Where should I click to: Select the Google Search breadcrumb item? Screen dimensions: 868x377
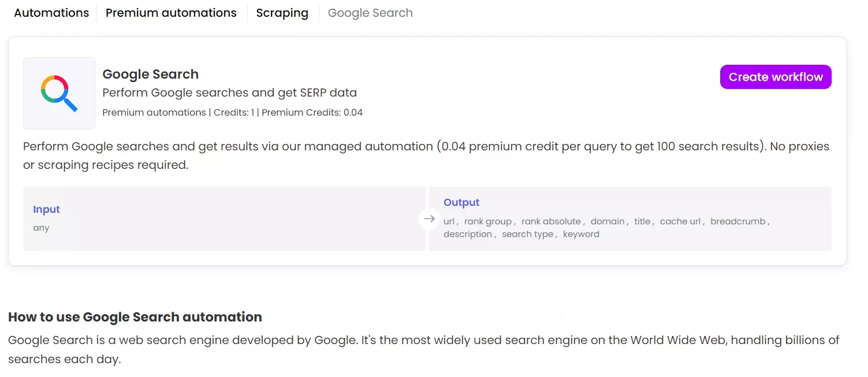point(370,12)
